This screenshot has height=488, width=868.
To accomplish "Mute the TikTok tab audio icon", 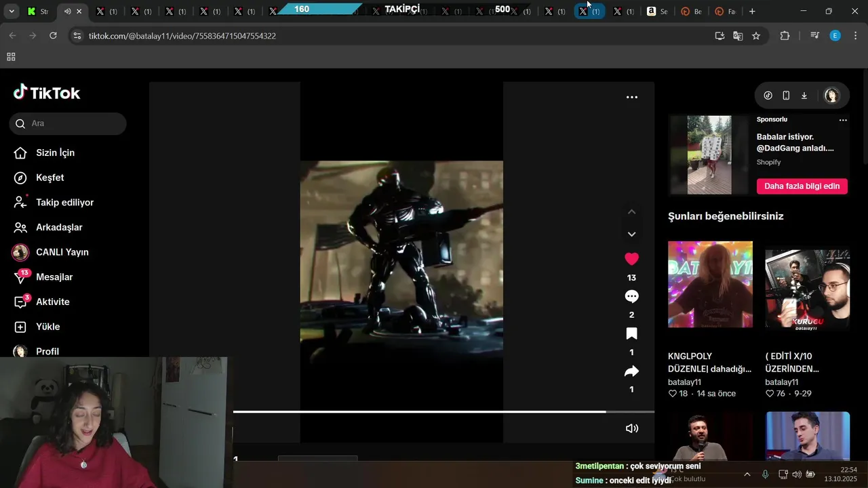I will tap(67, 12).
